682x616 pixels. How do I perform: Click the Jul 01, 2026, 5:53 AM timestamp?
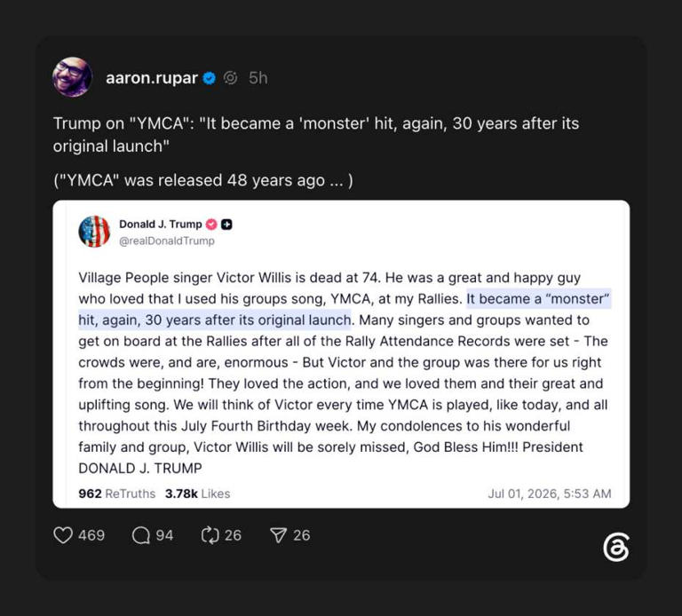(550, 494)
